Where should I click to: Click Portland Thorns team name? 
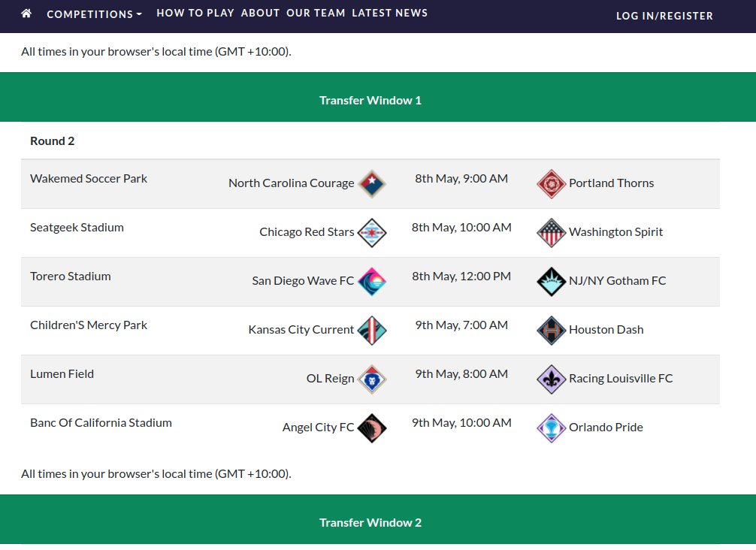click(x=612, y=183)
